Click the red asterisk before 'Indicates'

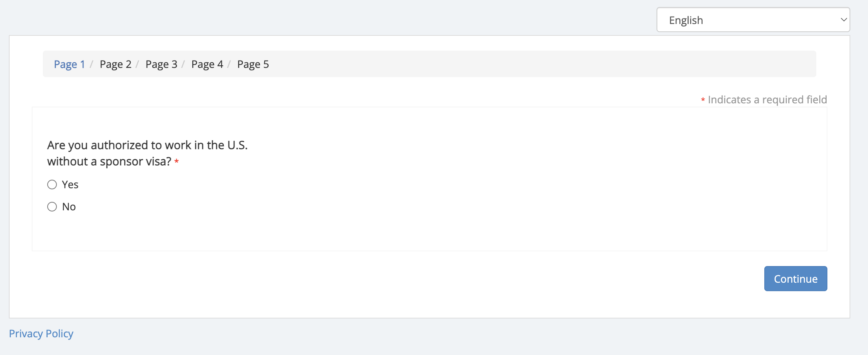pos(703,100)
